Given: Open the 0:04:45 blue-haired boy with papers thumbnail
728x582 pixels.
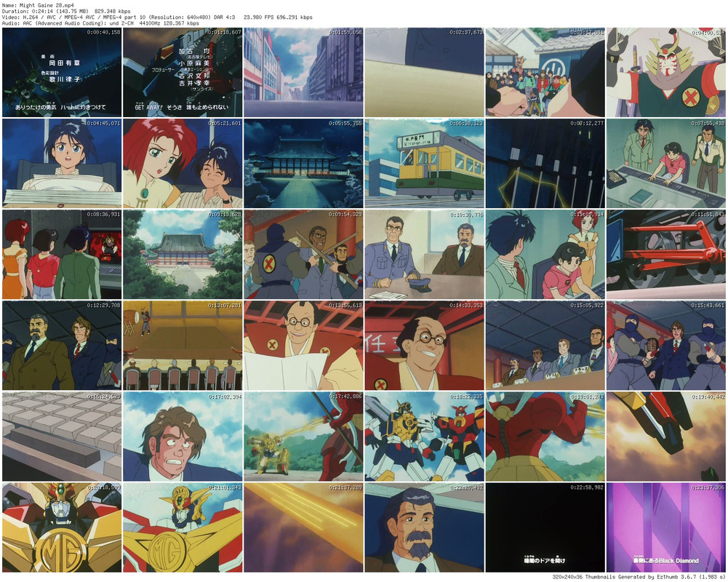Looking at the screenshot, I should [x=62, y=164].
